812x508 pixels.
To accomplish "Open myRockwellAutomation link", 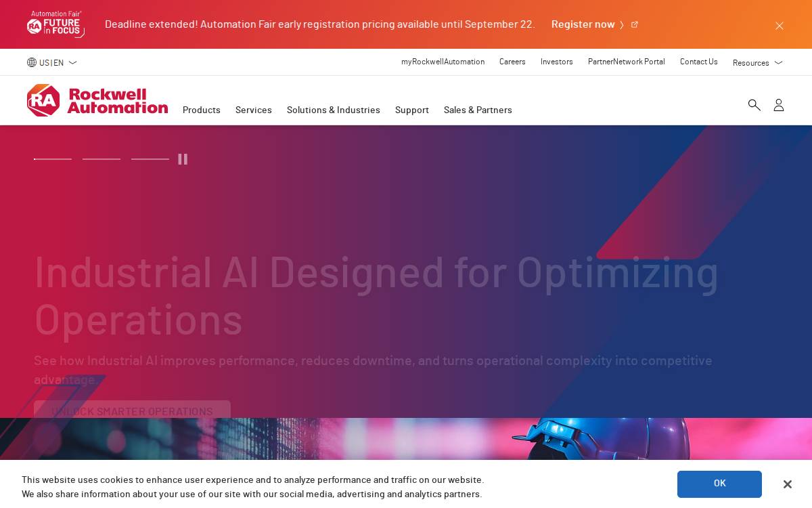I will pyautogui.click(x=443, y=62).
